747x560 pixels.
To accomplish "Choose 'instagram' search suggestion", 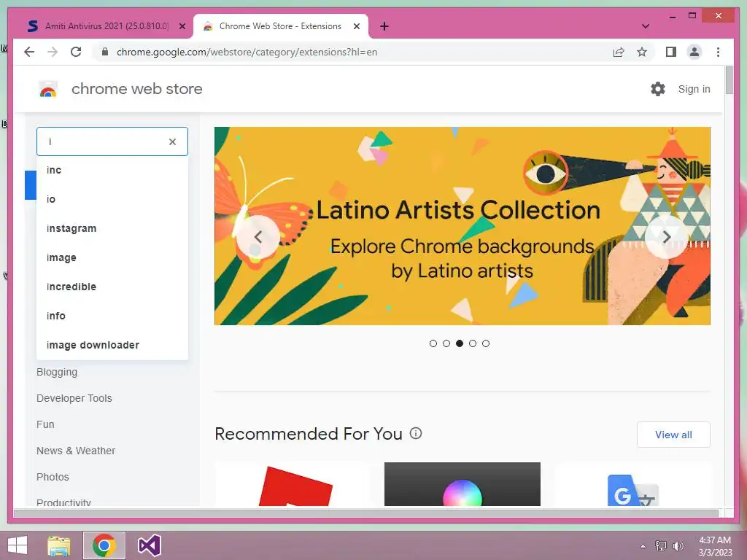I will [x=112, y=228].
